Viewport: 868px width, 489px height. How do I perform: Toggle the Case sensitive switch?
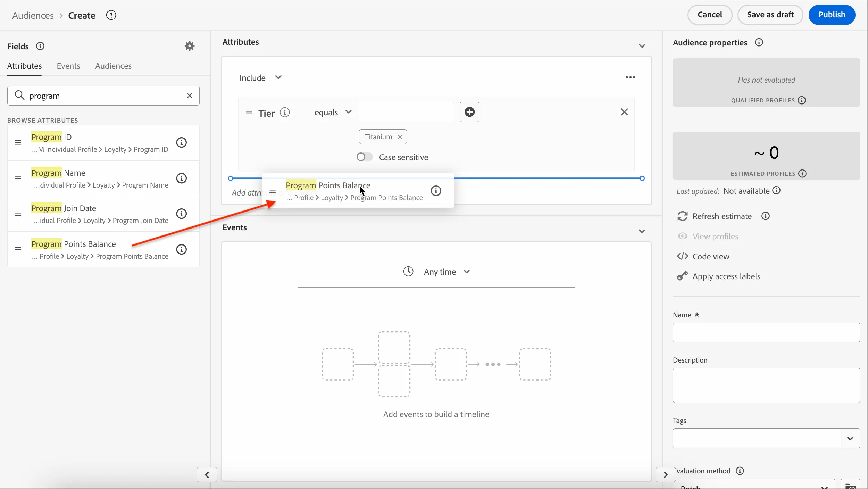[365, 157]
